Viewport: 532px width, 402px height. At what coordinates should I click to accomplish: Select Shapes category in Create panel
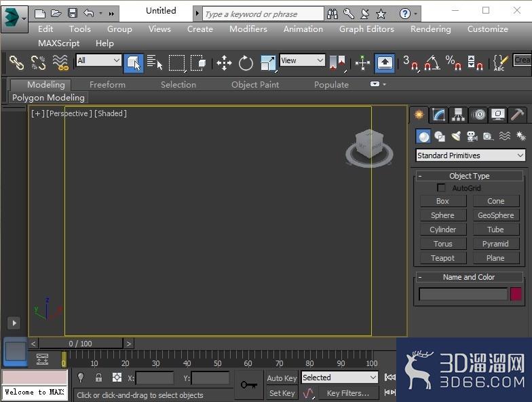coord(440,136)
